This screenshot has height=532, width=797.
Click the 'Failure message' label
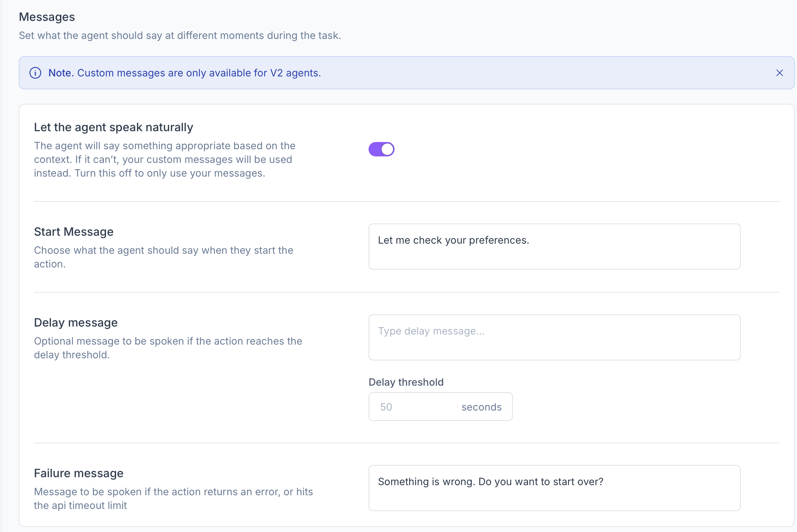click(79, 473)
